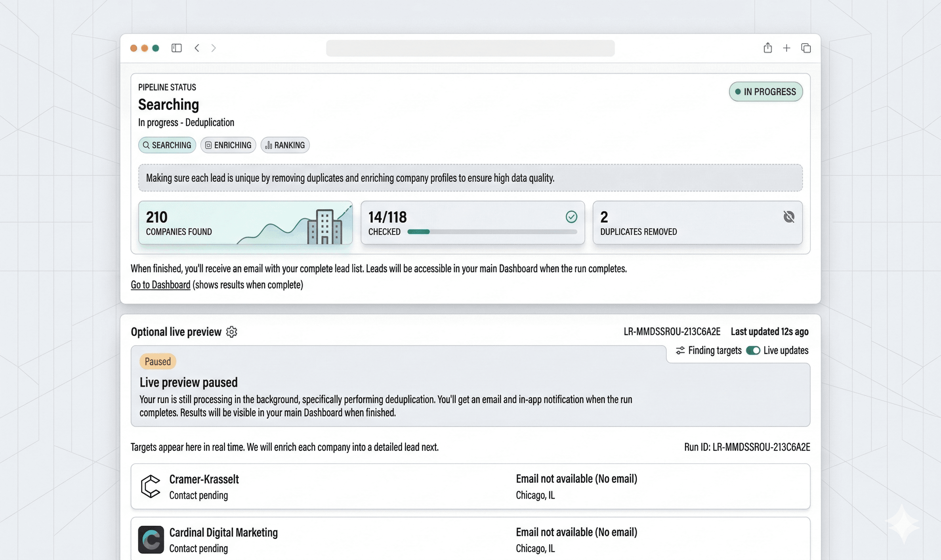Click the browser back navigation arrow
Image resolution: width=941 pixels, height=560 pixels.
(x=197, y=48)
